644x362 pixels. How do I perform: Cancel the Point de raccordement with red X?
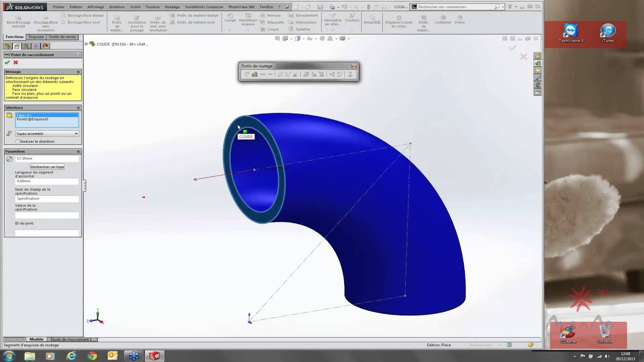16,62
